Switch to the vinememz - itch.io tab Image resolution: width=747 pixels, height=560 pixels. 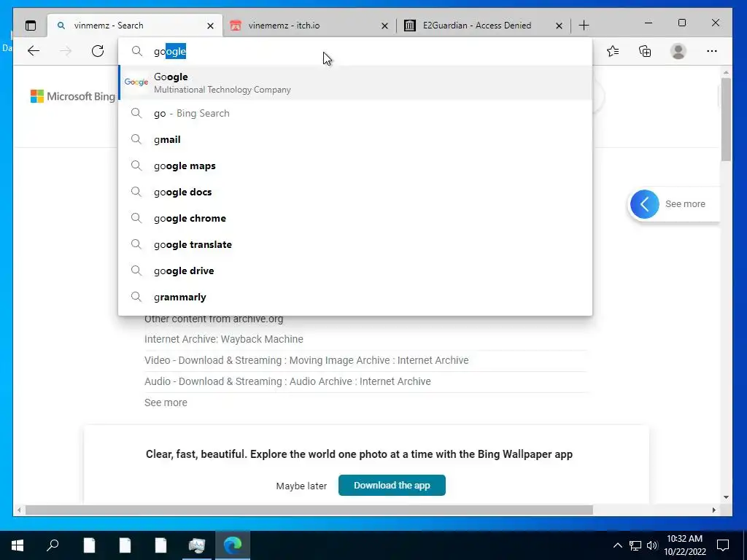[309, 26]
